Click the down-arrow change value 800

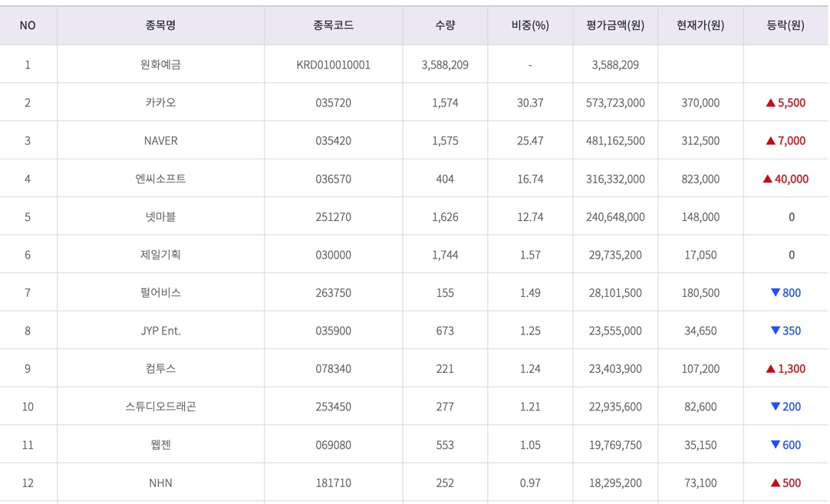786,293
